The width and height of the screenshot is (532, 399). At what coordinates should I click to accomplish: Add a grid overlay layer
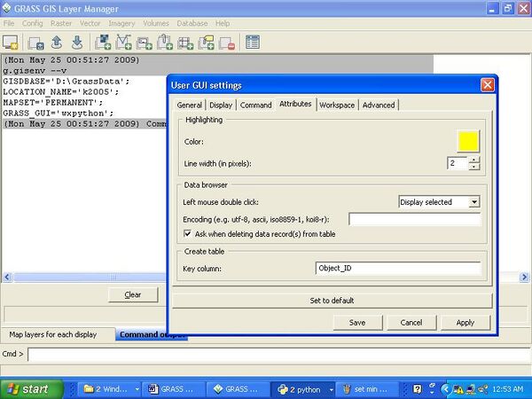185,43
